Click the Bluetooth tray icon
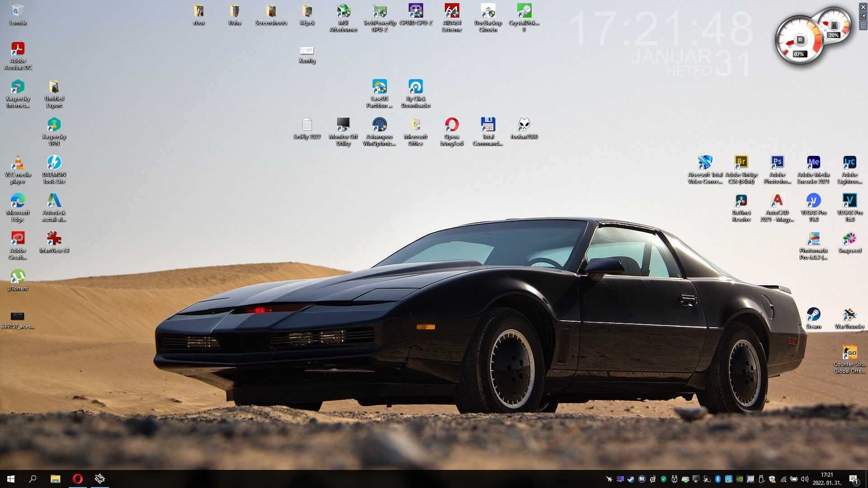 pos(718,479)
